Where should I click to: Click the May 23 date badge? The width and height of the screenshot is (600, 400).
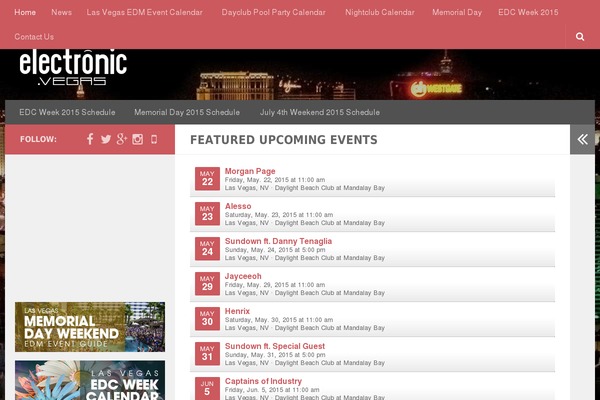click(207, 214)
